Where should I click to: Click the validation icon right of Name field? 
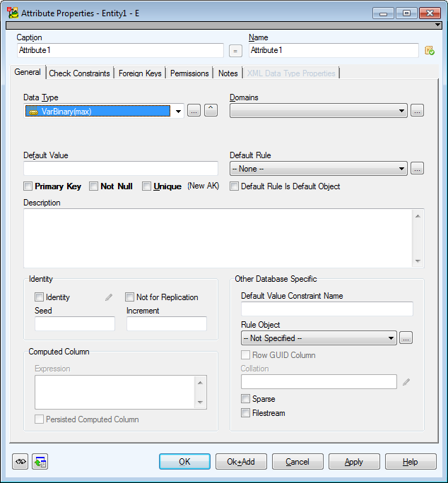(430, 51)
